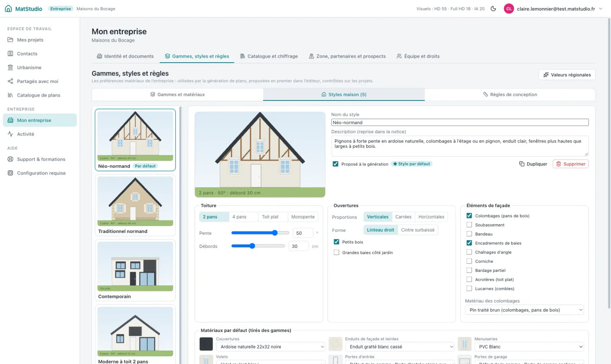Choose Horizontales proportions option
The width and height of the screenshot is (611, 364).
pos(431,217)
